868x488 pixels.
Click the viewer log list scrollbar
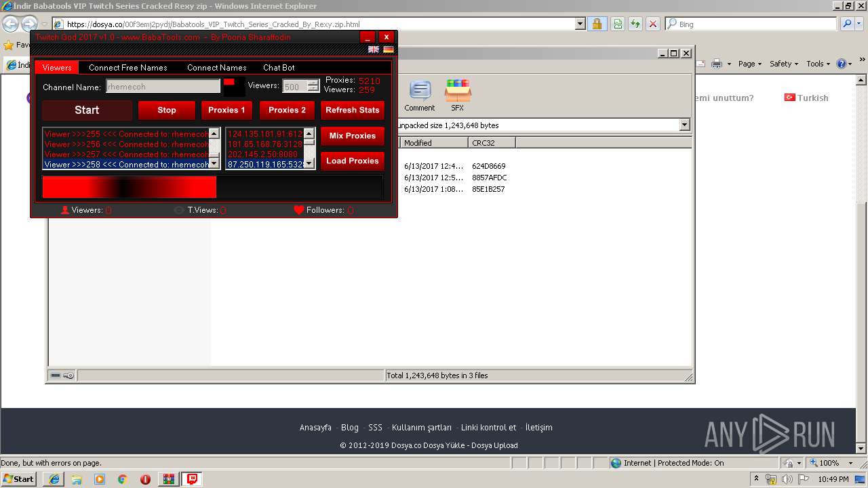(214, 148)
